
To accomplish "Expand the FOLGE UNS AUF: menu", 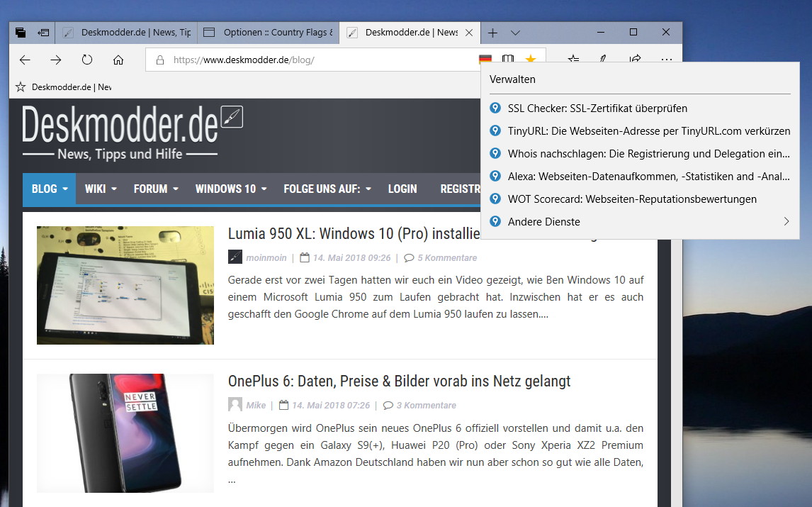I will tap(327, 189).
